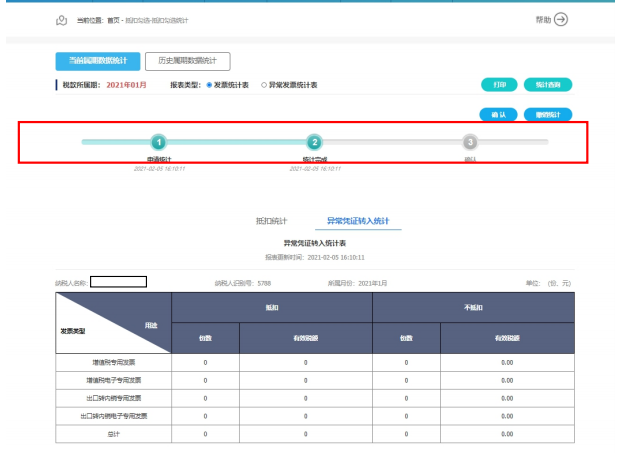The image size is (629, 455).
Task: Switch to 当前属期数据统计 tab button
Action: click(x=98, y=61)
